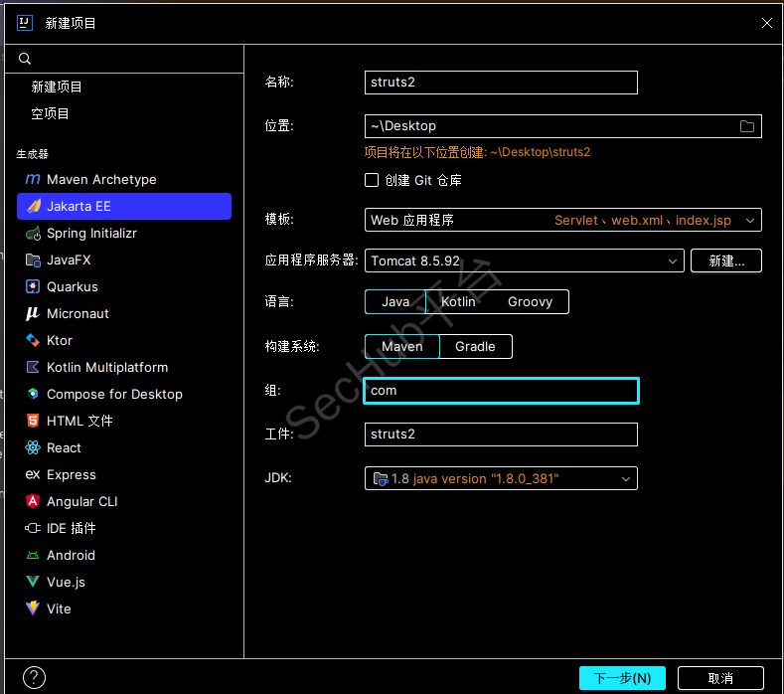
Task: Click the Maven Archetype generator icon
Action: click(33, 180)
